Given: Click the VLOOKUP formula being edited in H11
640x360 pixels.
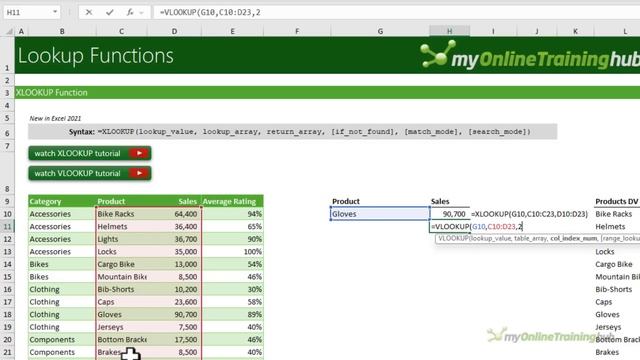Looking at the screenshot, I should [x=477, y=227].
